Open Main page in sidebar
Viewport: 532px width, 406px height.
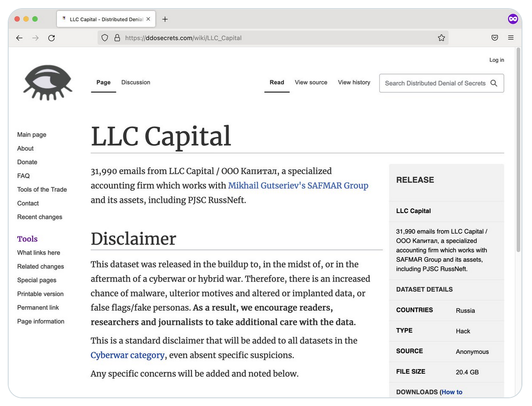point(31,135)
